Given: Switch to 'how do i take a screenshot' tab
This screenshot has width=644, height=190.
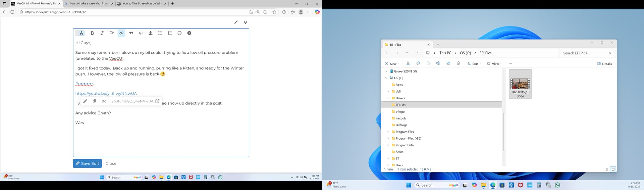Looking at the screenshot, I should click(89, 4).
